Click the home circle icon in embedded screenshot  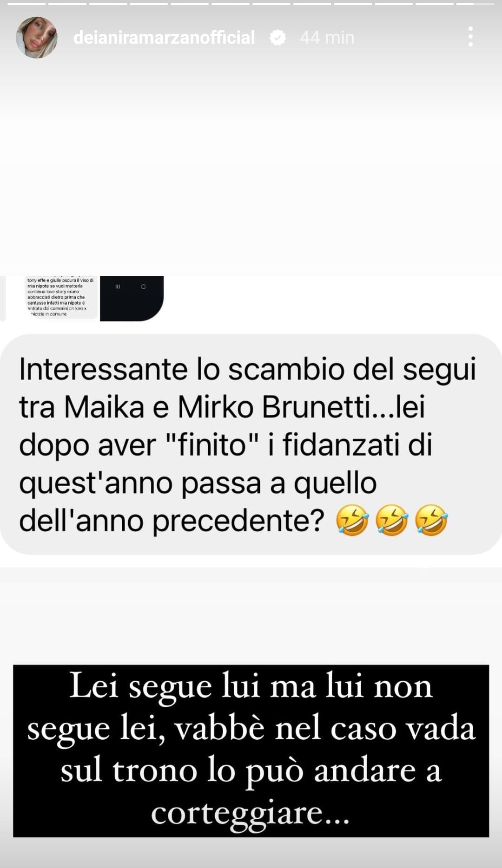tap(143, 287)
